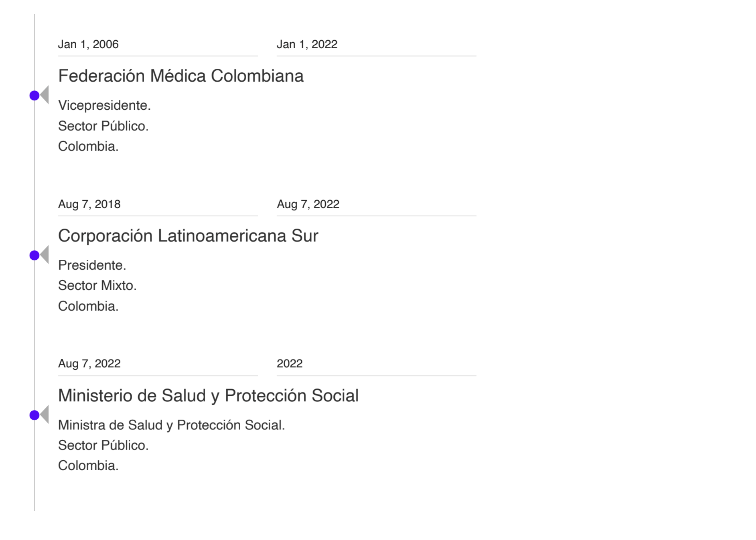Open the Ministerio de Salud y Protección Social heading

pos(208,396)
